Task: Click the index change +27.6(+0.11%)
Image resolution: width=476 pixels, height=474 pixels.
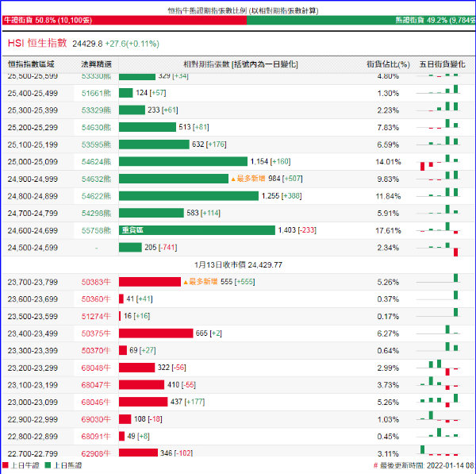Action: (x=132, y=44)
